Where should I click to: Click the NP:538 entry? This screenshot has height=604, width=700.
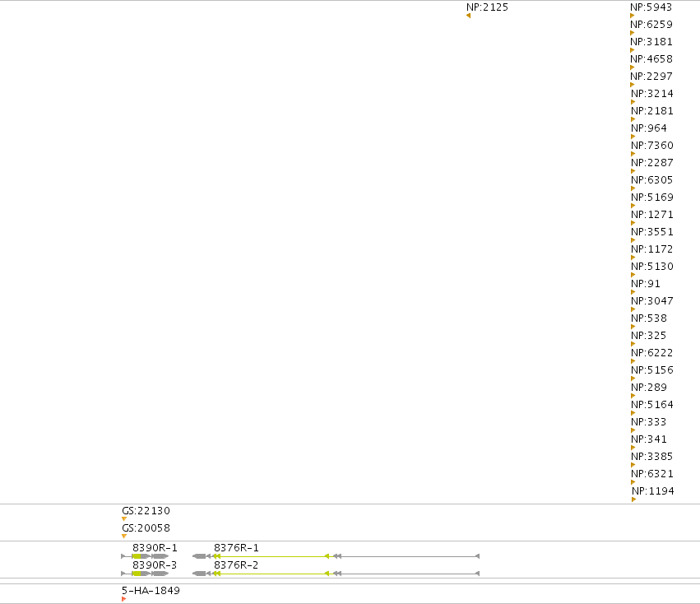(x=649, y=318)
